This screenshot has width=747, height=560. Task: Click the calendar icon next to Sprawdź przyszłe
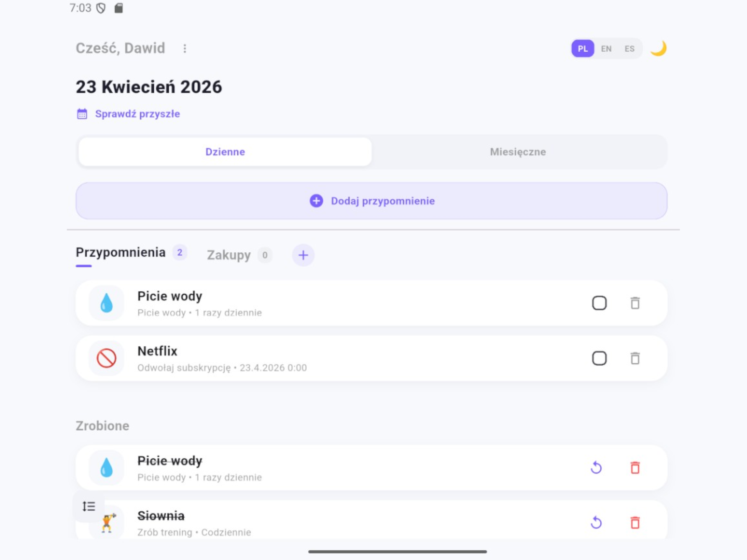82,114
